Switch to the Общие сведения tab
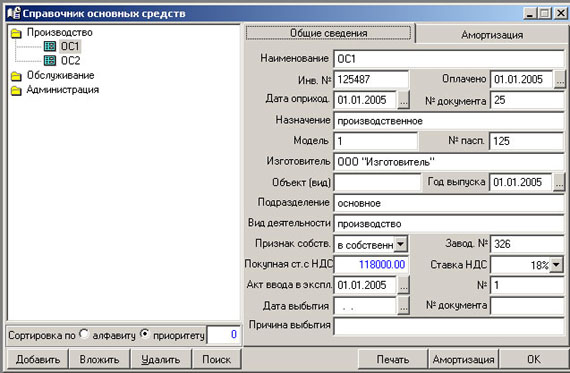 tap(329, 33)
